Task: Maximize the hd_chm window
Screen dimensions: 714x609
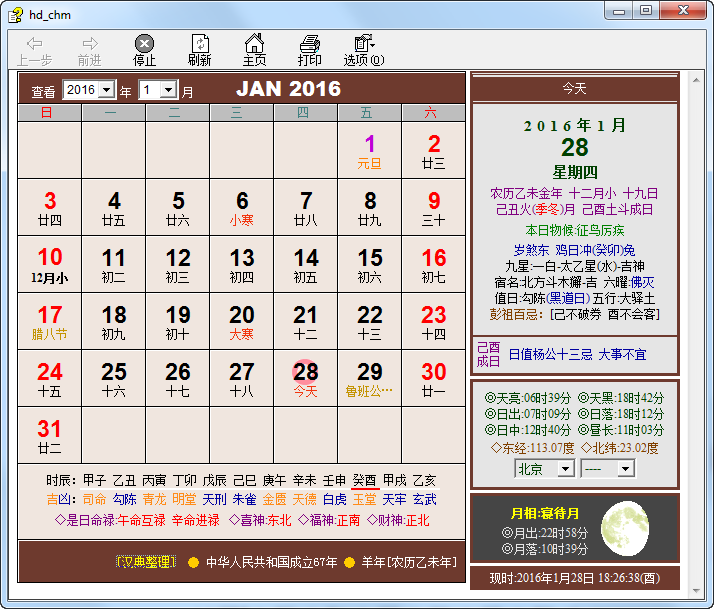Action: 646,11
